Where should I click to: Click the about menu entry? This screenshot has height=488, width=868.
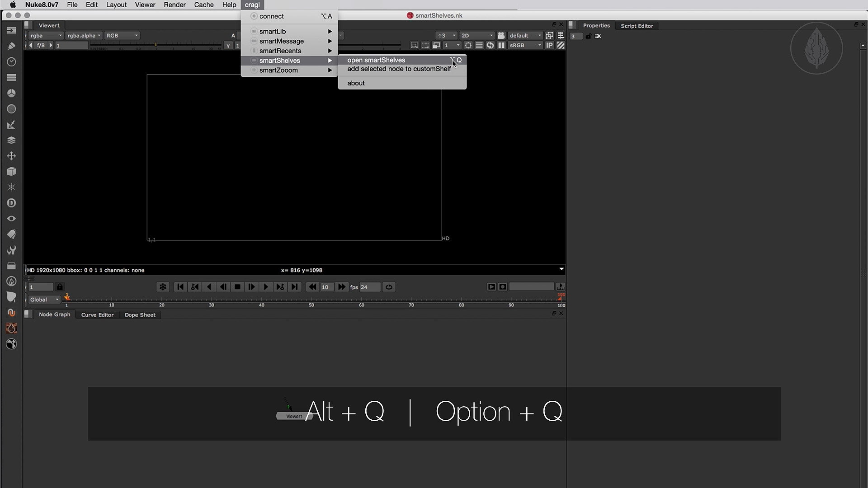click(356, 83)
